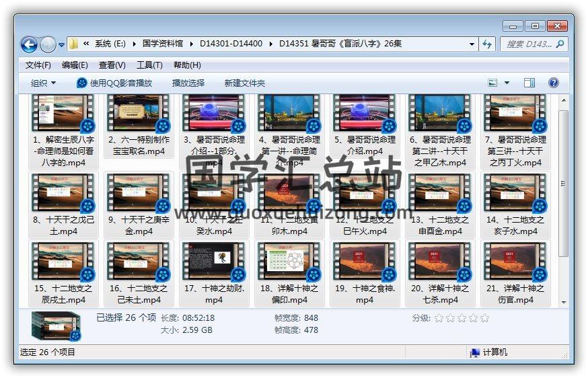Set rating to five stars

pyautogui.click(x=484, y=318)
